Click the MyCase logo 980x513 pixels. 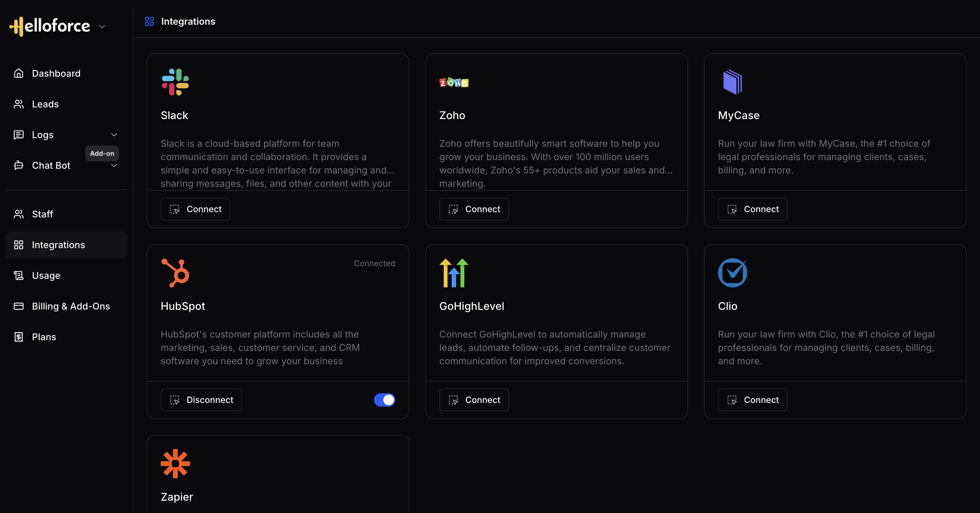click(x=732, y=82)
